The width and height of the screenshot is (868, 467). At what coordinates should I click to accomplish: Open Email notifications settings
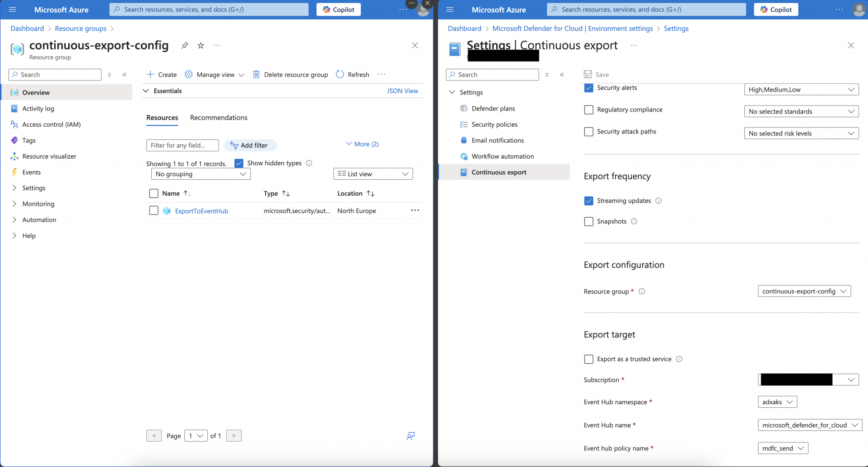pos(497,140)
